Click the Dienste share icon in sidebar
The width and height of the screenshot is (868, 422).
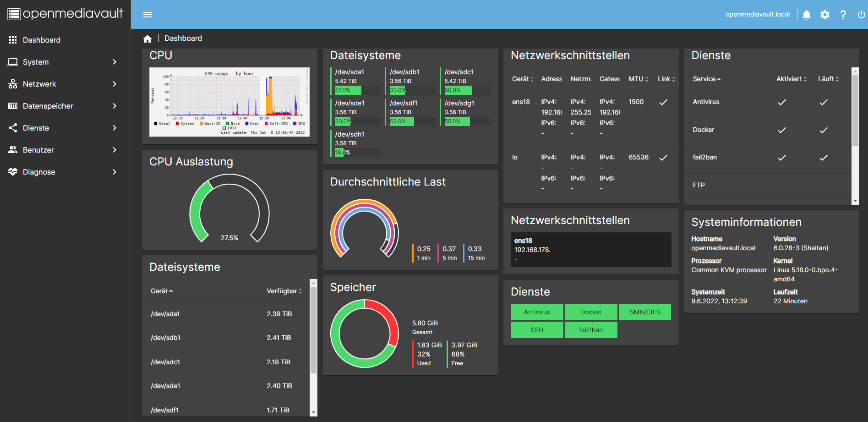[x=13, y=128]
